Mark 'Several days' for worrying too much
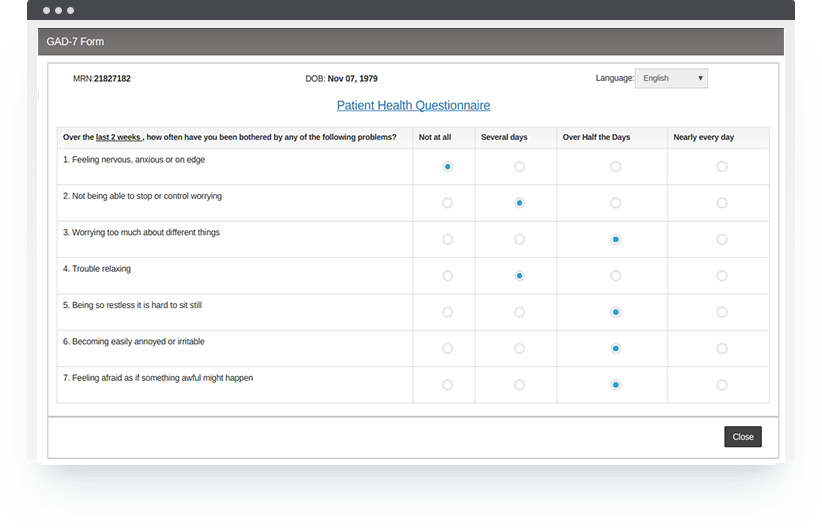This screenshot has height=528, width=822. click(x=519, y=240)
